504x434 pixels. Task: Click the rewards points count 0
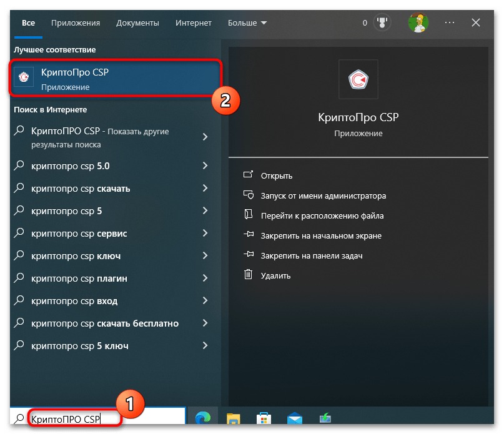click(x=365, y=23)
